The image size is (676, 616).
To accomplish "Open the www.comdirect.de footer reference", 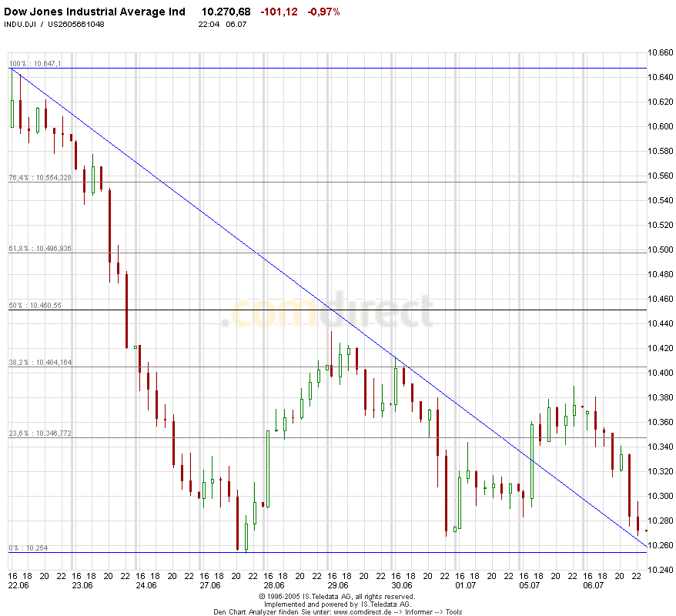I will point(363,612).
